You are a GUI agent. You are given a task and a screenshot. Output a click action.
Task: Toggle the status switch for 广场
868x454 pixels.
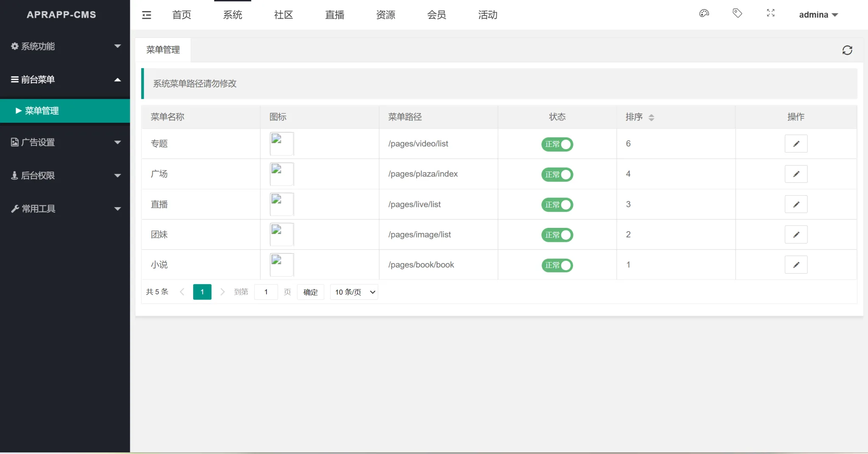click(557, 174)
